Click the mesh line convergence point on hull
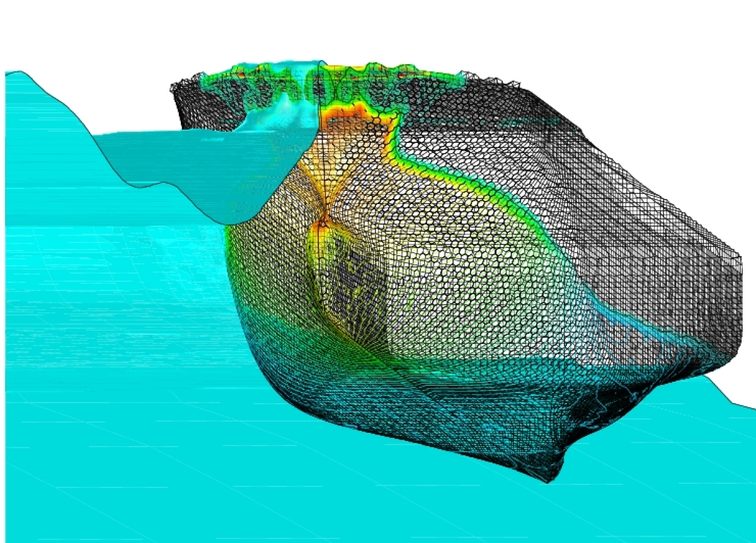 324,219
